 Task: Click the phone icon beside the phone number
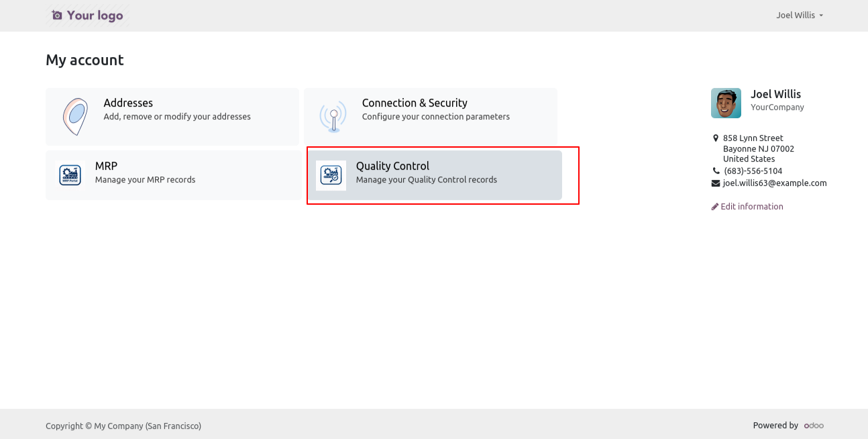pyautogui.click(x=715, y=171)
